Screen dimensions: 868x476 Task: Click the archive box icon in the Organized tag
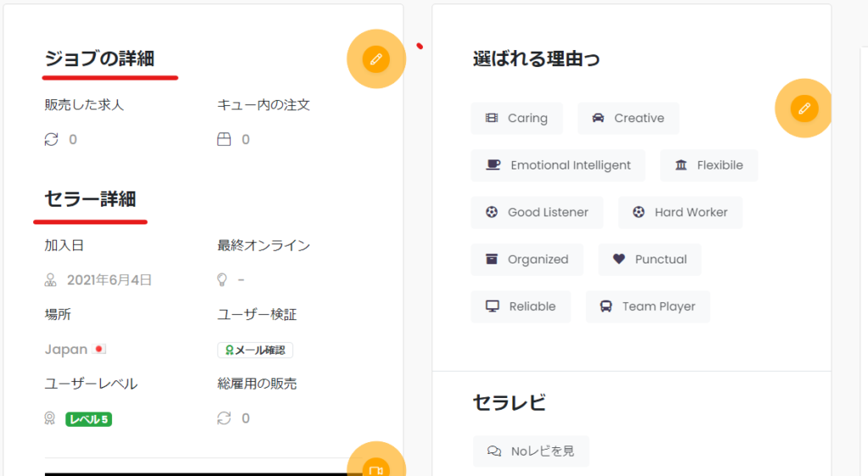click(492, 258)
